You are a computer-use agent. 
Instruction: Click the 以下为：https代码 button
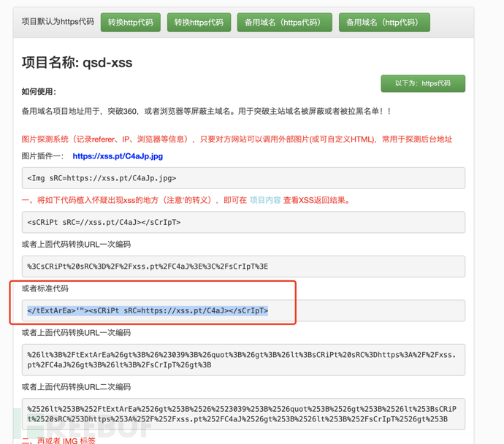point(423,83)
